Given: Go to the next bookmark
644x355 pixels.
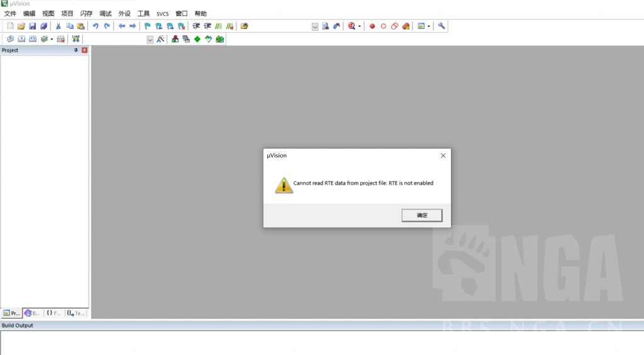Looking at the screenshot, I should (x=170, y=26).
